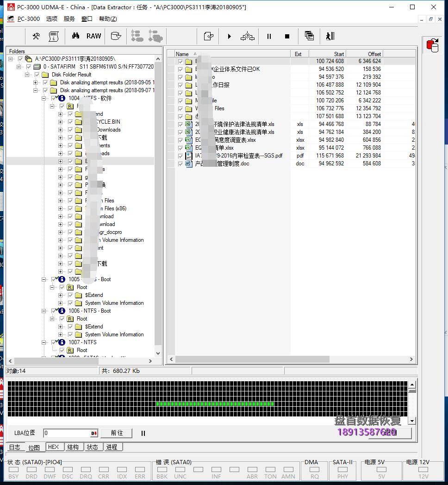Screen dimensions: 448x485
Task: Click the scroll task log icon
Action: tap(54, 36)
